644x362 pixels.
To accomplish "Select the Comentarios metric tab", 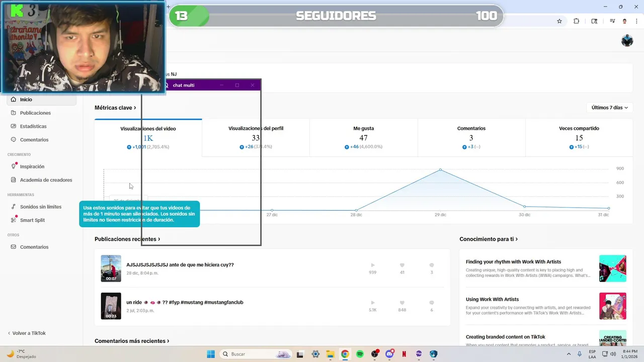I will [x=471, y=138].
